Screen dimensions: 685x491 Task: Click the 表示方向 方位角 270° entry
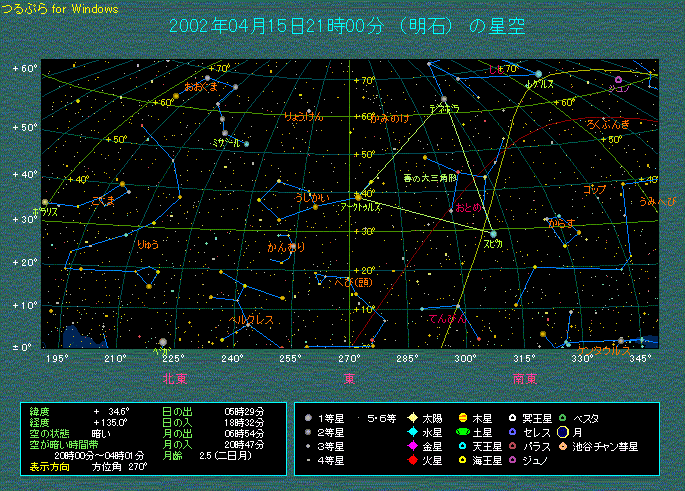click(88, 467)
